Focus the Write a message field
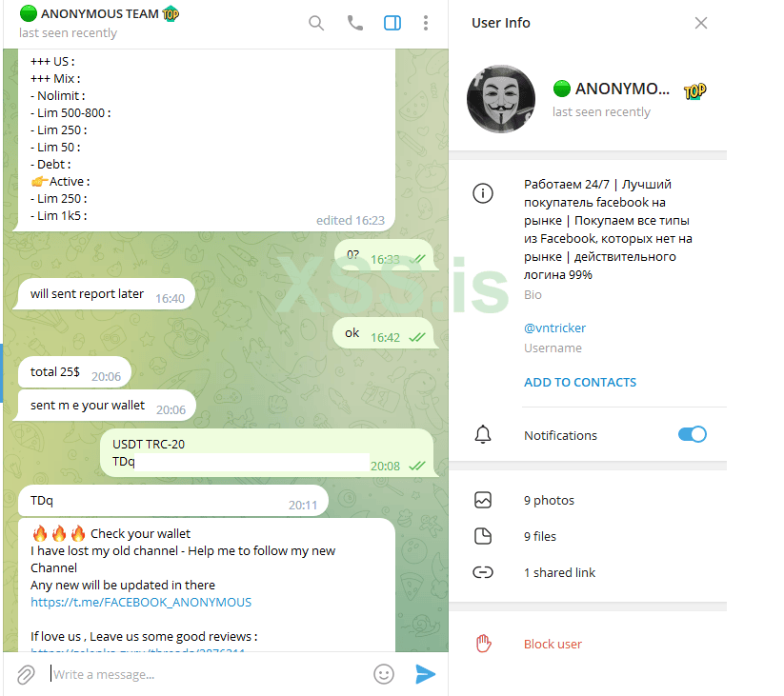 (208, 674)
